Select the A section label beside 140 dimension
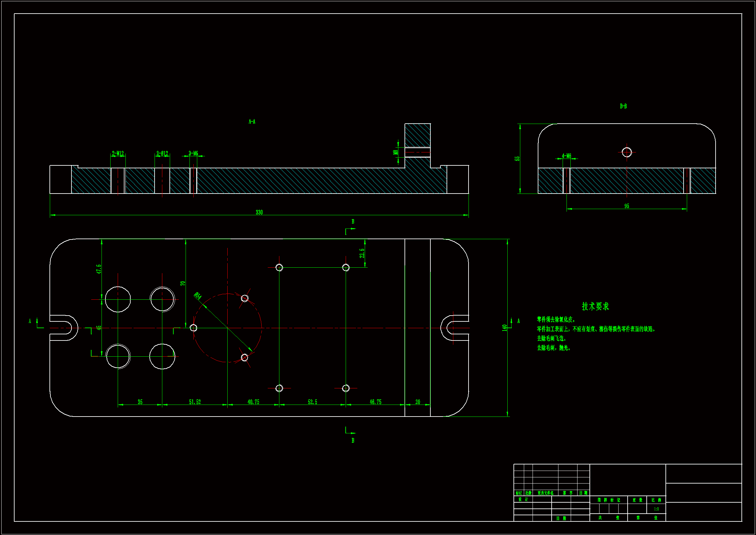 click(519, 321)
